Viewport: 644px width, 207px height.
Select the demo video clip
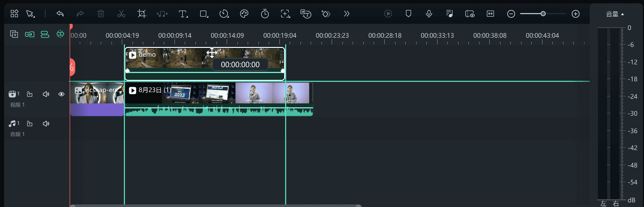point(205,64)
